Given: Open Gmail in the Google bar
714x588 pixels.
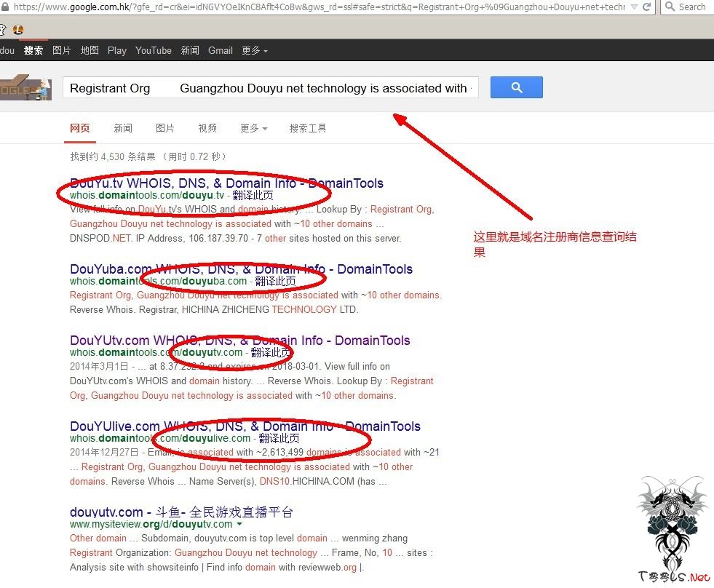Looking at the screenshot, I should tap(221, 50).
